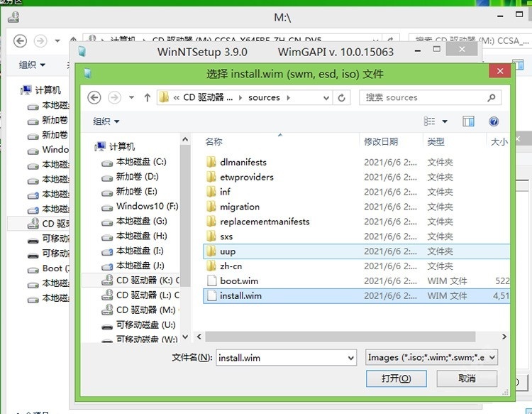Open Windows10 (F:) drive in dialog

pos(141,206)
